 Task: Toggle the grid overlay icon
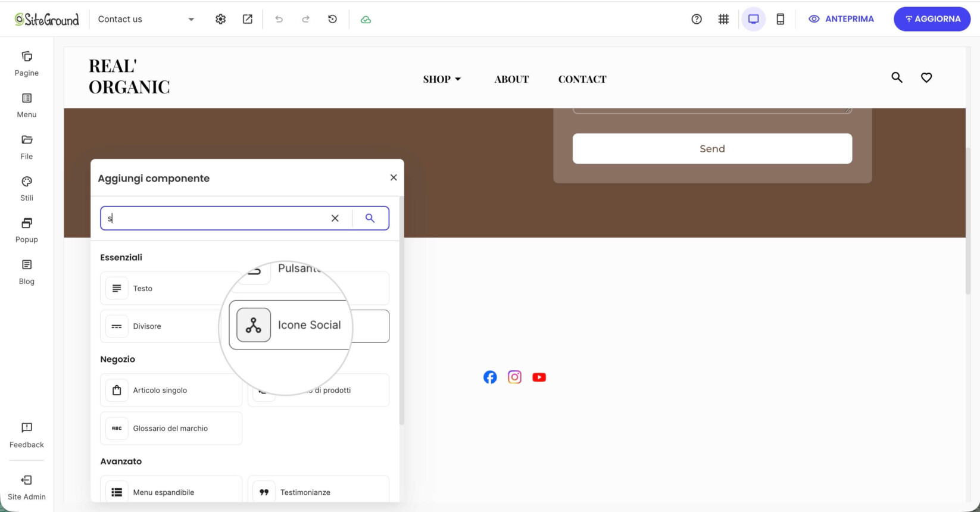[723, 19]
